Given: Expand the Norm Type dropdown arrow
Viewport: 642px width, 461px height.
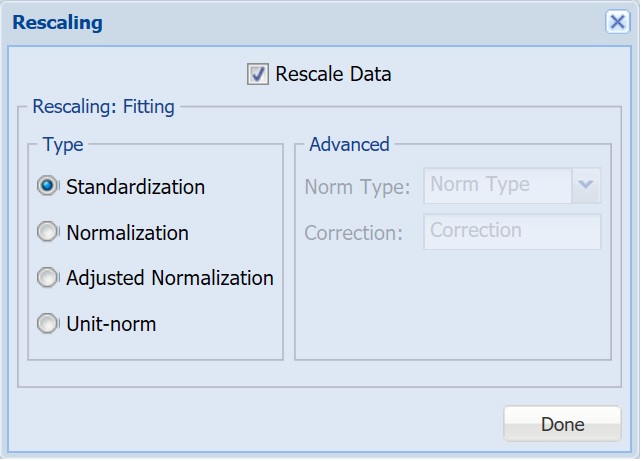Looking at the screenshot, I should pyautogui.click(x=586, y=185).
